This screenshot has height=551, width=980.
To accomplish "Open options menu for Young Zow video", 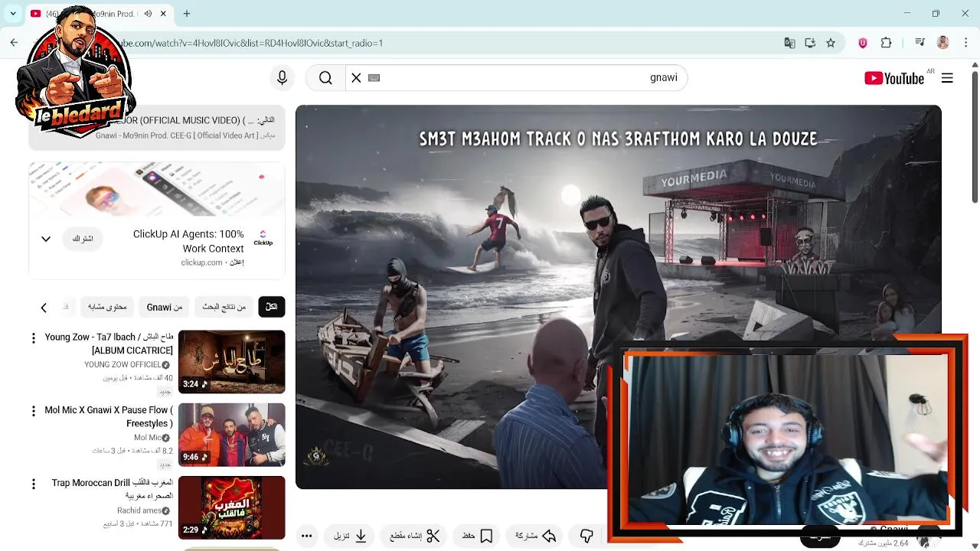I will 33,337.
